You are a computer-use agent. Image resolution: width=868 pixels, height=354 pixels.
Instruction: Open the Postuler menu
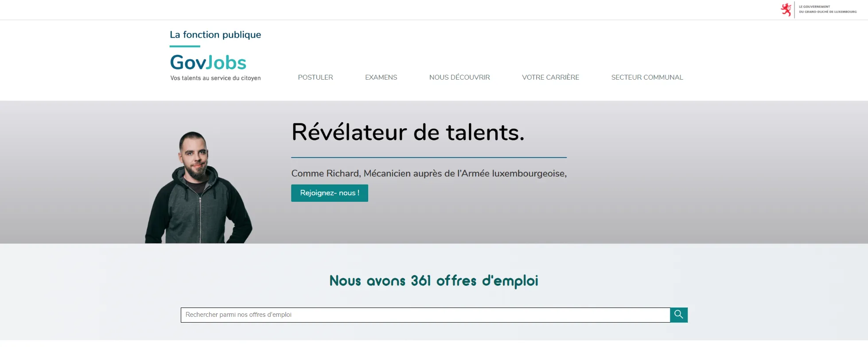pos(315,77)
